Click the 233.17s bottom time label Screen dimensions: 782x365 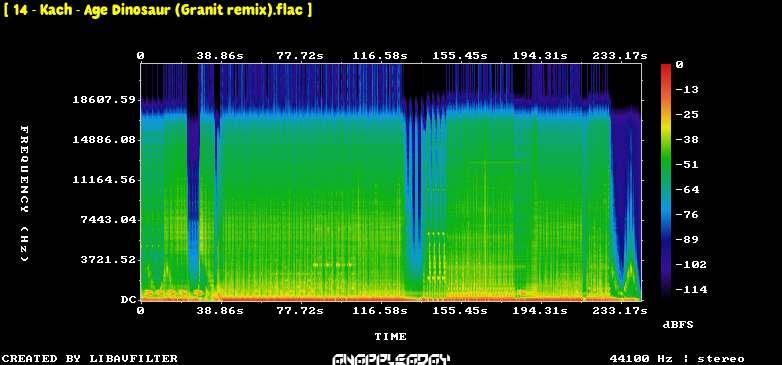point(620,311)
